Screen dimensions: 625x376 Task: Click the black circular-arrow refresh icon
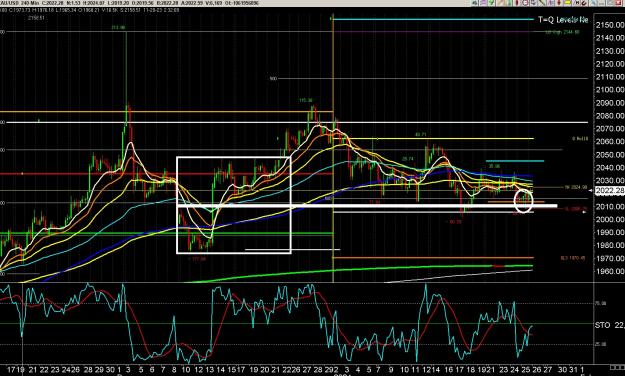[584, 3]
